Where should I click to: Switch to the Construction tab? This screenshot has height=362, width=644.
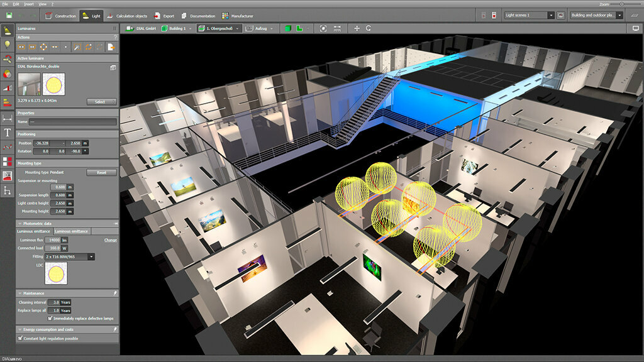coord(61,16)
